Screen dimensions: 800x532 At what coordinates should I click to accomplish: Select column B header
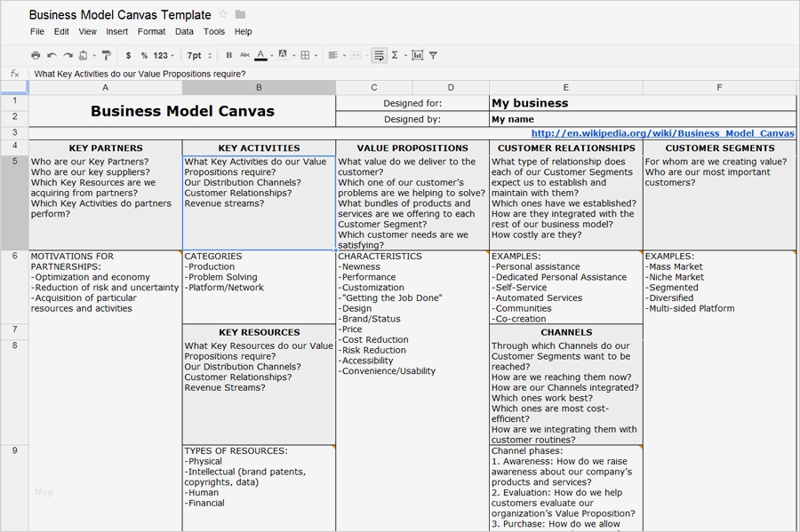click(259, 88)
